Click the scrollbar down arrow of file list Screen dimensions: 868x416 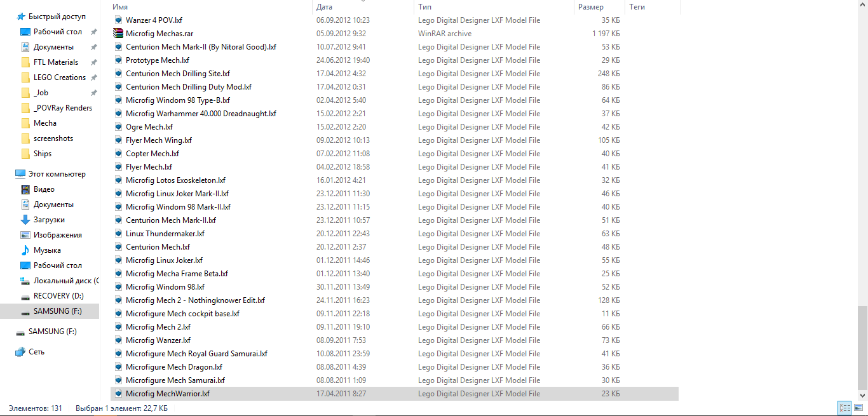point(862,395)
